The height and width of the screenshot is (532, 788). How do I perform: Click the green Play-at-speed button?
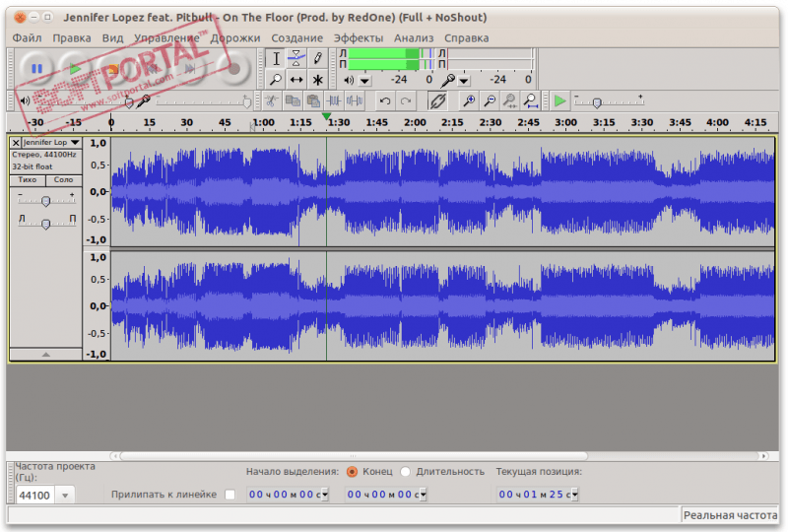click(x=559, y=101)
